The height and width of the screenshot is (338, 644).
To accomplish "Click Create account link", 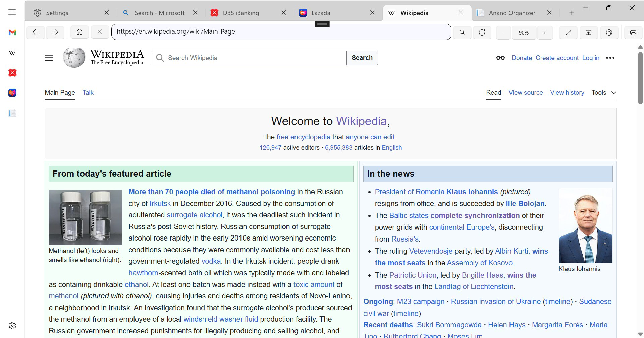I will coord(557,58).
